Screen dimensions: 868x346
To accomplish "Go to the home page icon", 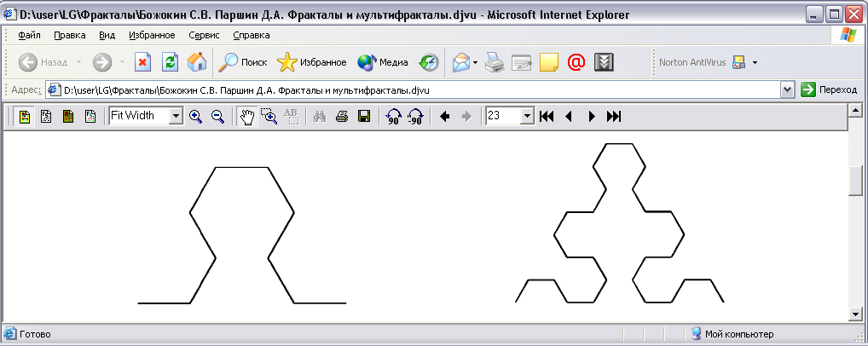I will tap(197, 62).
